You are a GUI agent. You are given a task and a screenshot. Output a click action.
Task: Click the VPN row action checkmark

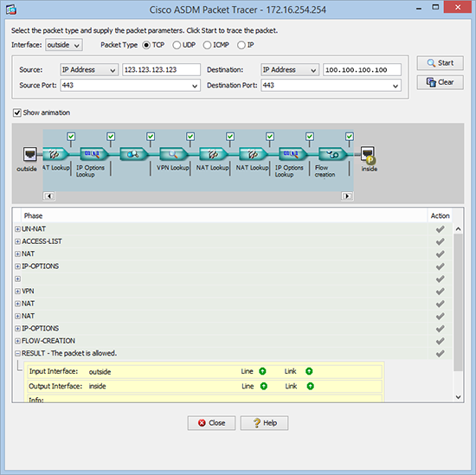[x=440, y=292]
